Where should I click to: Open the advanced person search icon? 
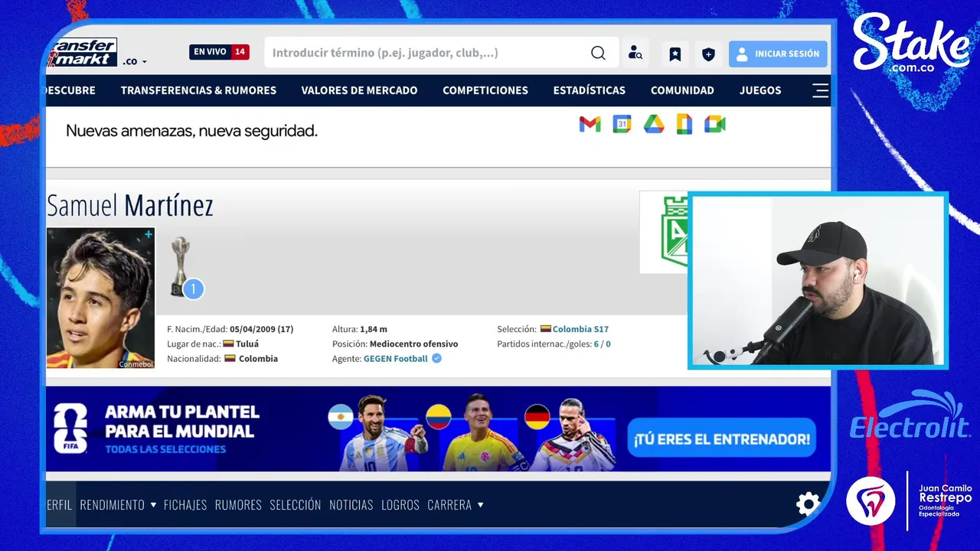click(635, 53)
